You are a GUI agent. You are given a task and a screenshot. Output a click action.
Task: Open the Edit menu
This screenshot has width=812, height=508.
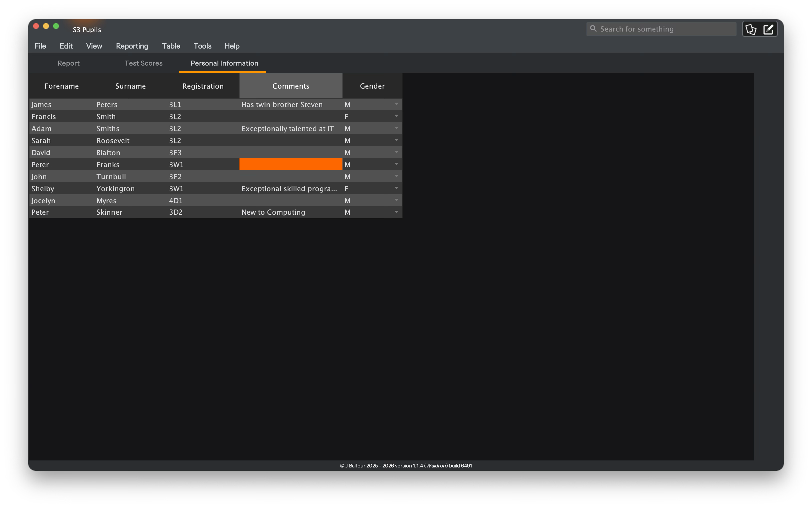[66, 46]
